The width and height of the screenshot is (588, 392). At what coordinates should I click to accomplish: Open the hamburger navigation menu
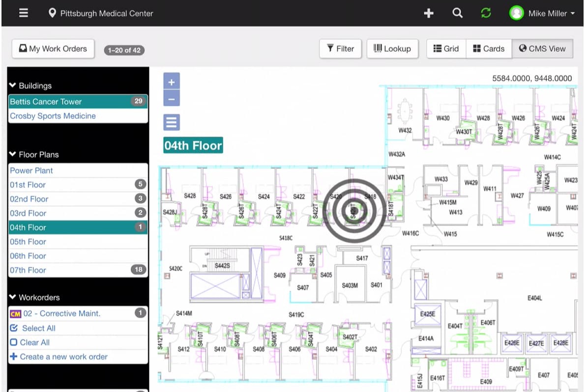[23, 13]
